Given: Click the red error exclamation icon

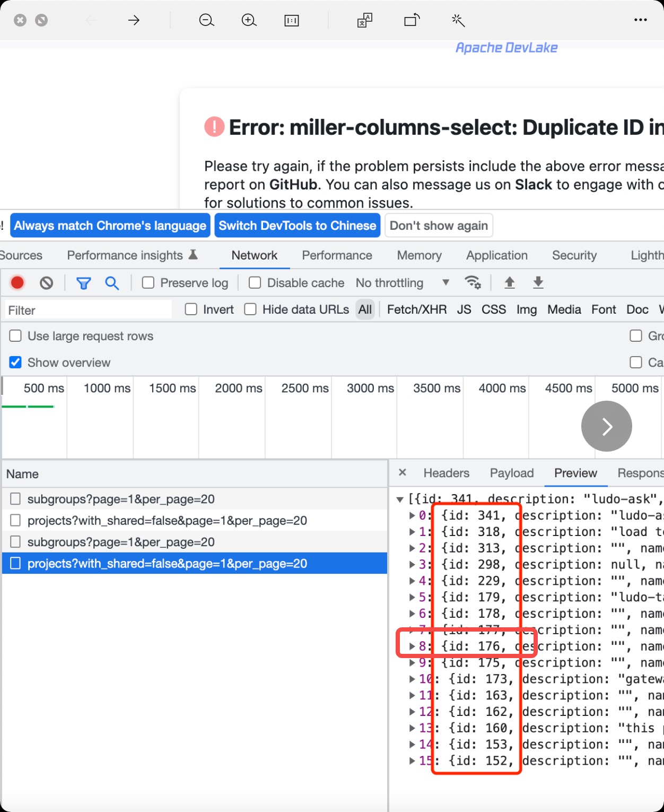Looking at the screenshot, I should [x=214, y=127].
